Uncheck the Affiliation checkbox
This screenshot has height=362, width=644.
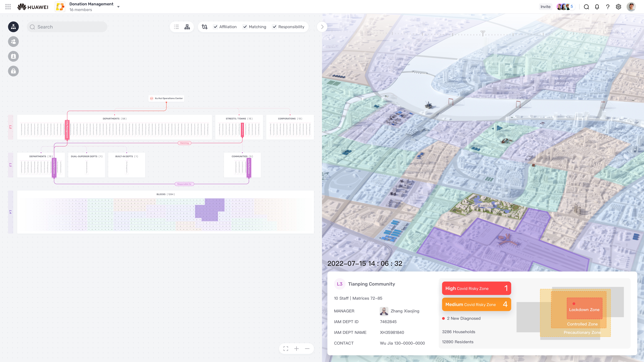click(215, 27)
